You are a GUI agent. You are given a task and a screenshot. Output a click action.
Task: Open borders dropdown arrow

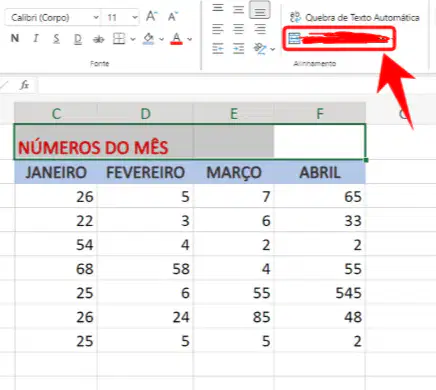[133, 39]
